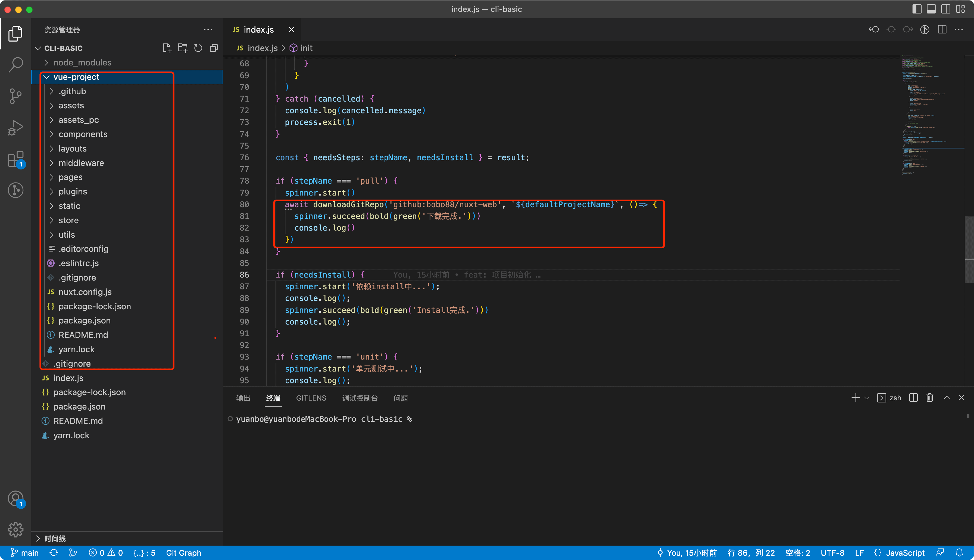This screenshot has height=560, width=974.
Task: Open .editorconfig file
Action: 127,249
